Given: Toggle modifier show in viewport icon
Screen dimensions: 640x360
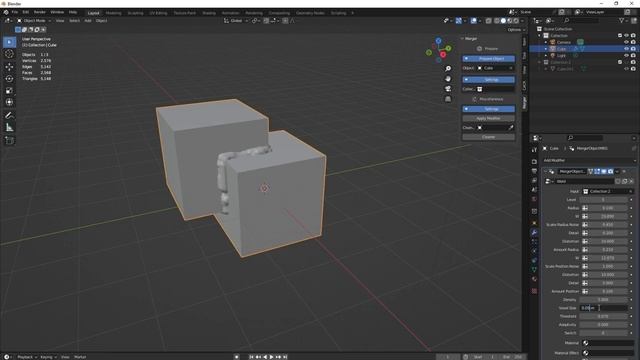Looking at the screenshot, I should (604, 171).
